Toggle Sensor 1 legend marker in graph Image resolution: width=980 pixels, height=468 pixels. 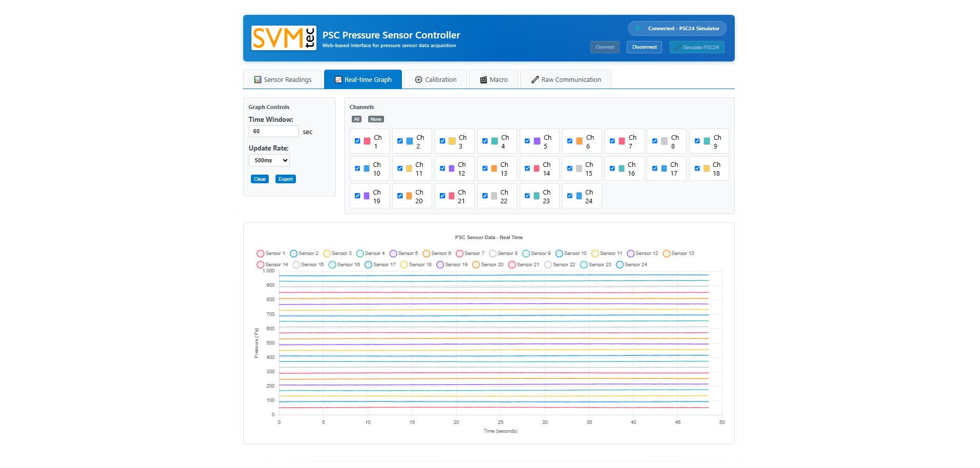[x=260, y=253]
